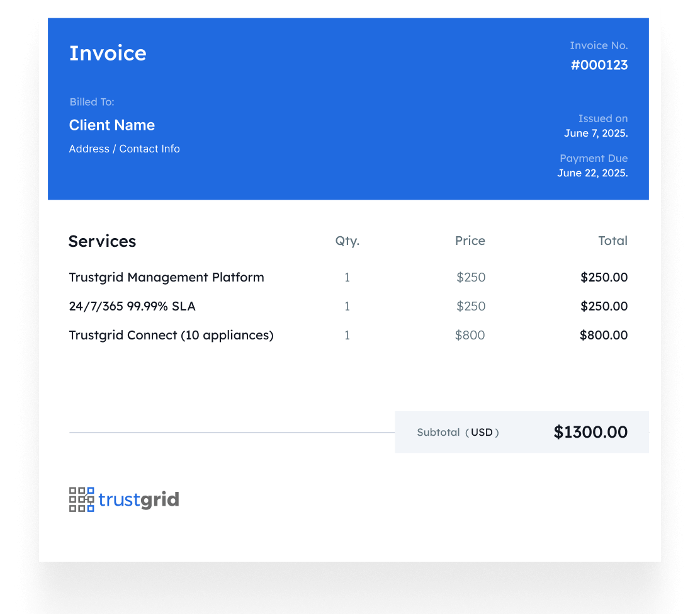Click Address / Contact Info line
700x614 pixels.
coord(125,149)
